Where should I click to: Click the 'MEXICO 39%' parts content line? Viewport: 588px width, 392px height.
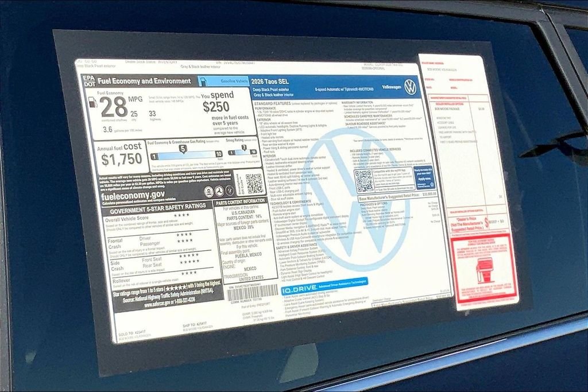coord(243,227)
